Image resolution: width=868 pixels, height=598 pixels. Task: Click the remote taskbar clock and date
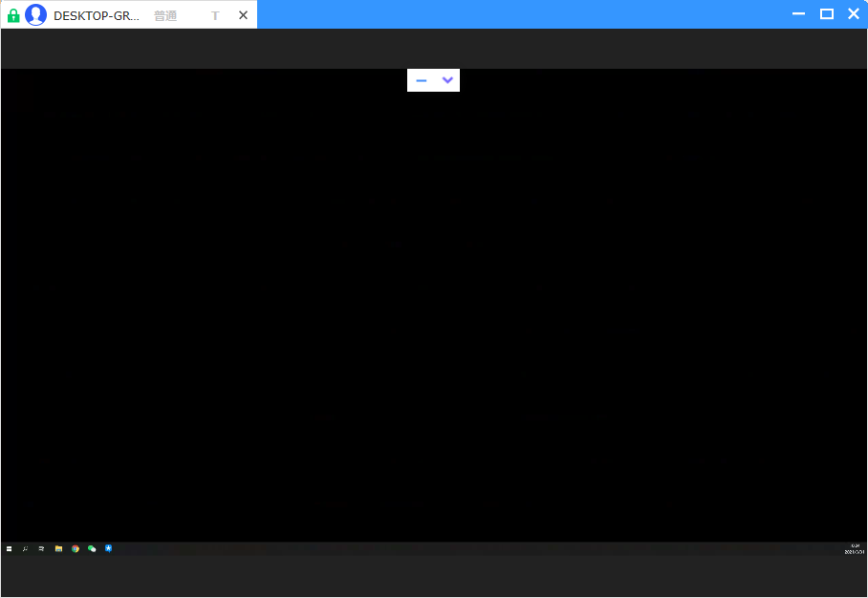(x=855, y=549)
